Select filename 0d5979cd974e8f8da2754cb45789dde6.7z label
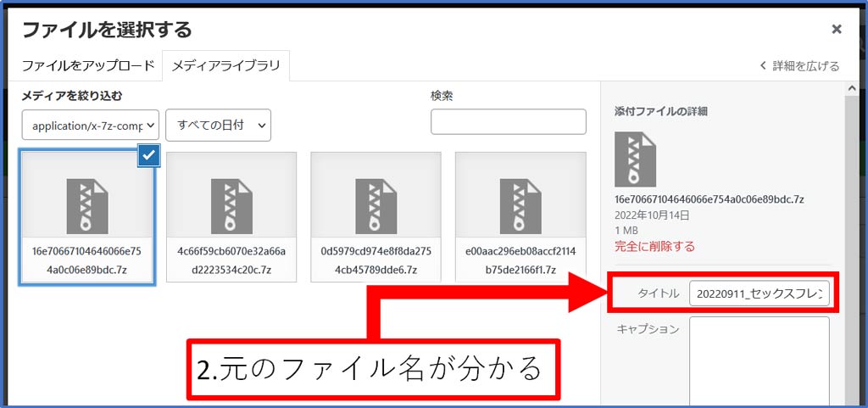This screenshot has height=408, width=868. pyautogui.click(x=376, y=260)
